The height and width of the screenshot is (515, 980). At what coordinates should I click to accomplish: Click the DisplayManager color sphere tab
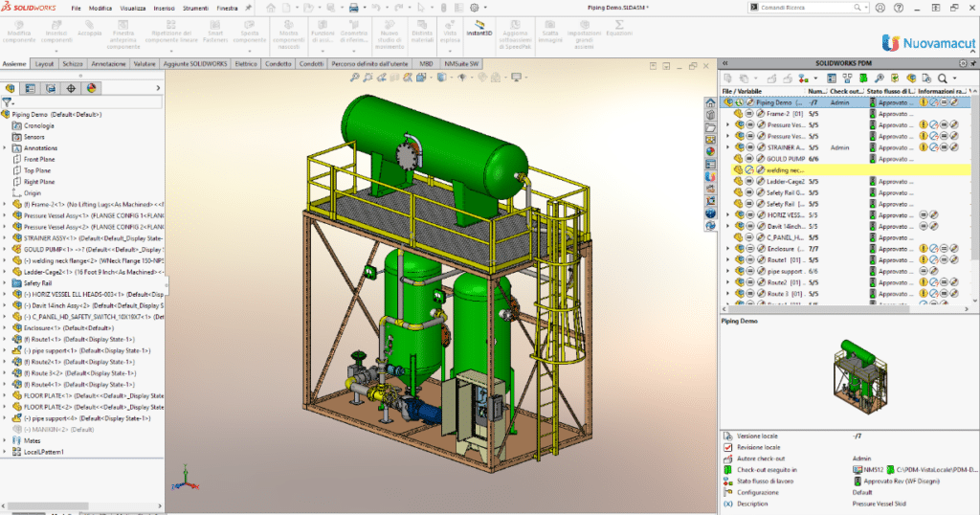(91, 88)
